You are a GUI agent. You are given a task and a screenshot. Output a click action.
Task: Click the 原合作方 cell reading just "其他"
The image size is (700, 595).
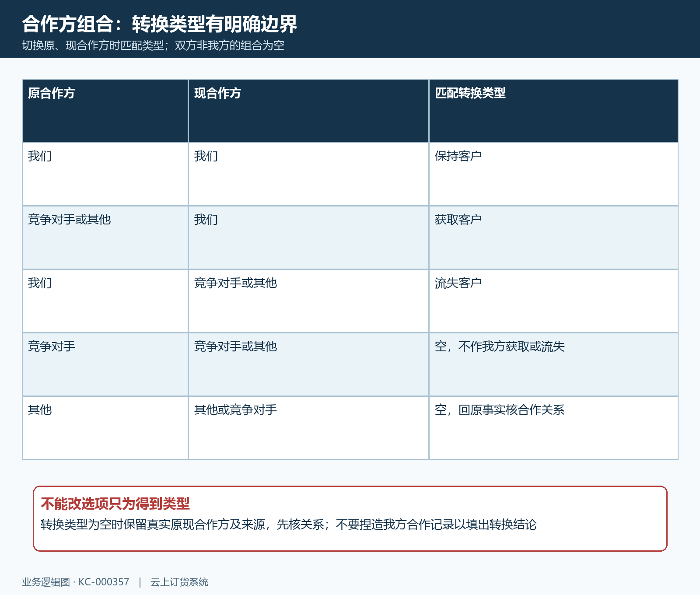point(105,428)
